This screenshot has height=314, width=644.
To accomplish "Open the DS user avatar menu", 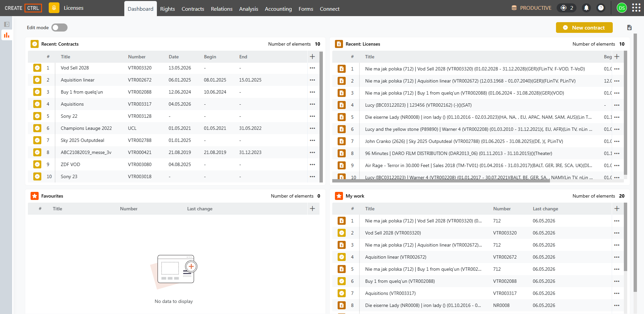I will 622,8.
